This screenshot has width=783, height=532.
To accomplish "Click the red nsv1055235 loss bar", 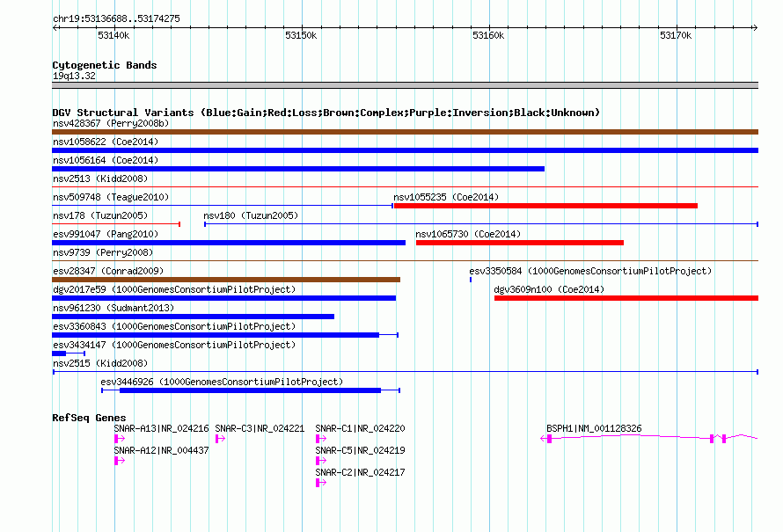I will [545, 206].
